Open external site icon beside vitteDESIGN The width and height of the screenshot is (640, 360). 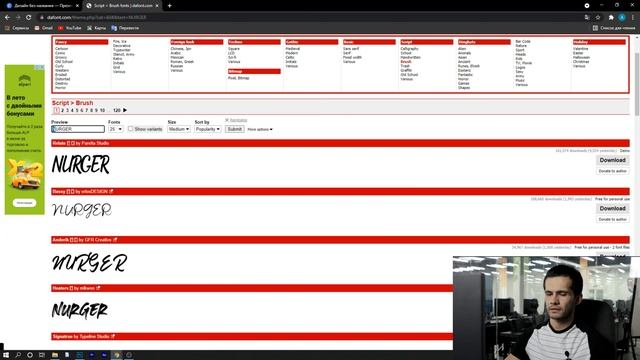[111, 191]
